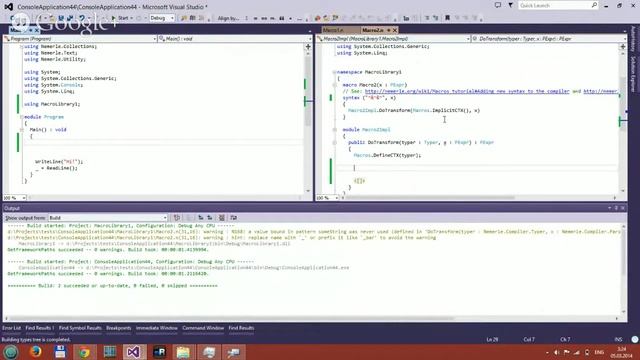Open the DoTransform member navigation dropdown

click(549, 39)
